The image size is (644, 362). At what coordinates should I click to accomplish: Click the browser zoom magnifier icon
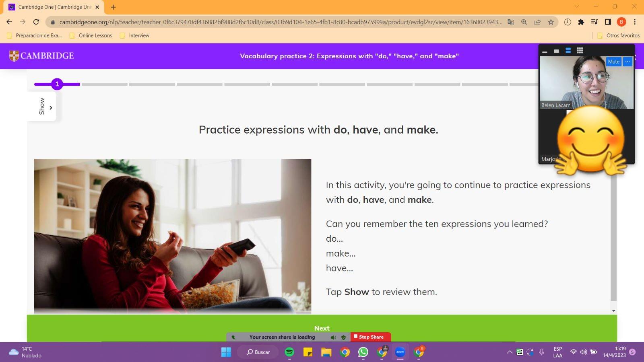pos(524,22)
